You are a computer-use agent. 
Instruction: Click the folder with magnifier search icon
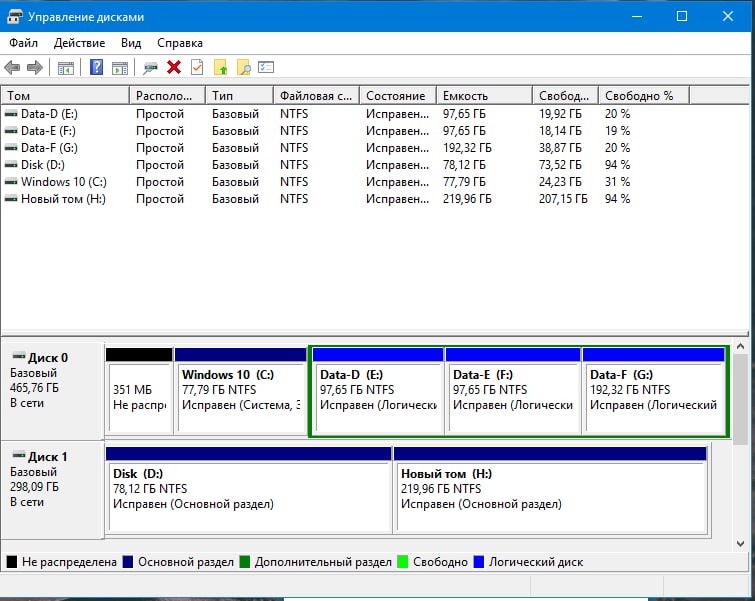click(244, 67)
